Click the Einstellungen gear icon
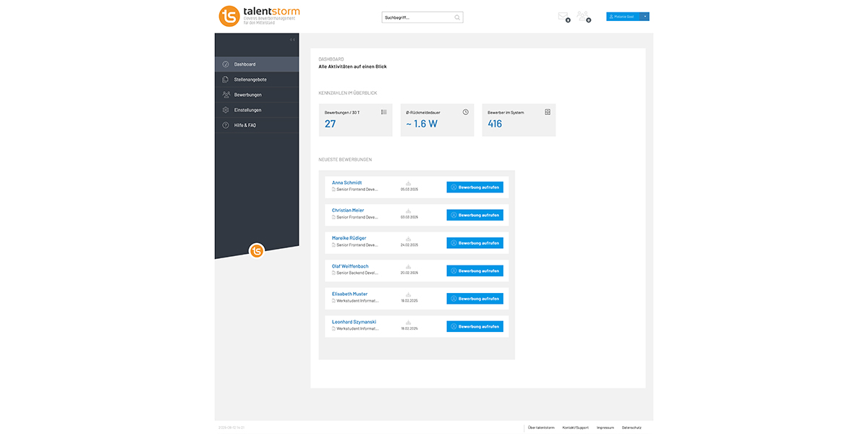 (x=225, y=109)
